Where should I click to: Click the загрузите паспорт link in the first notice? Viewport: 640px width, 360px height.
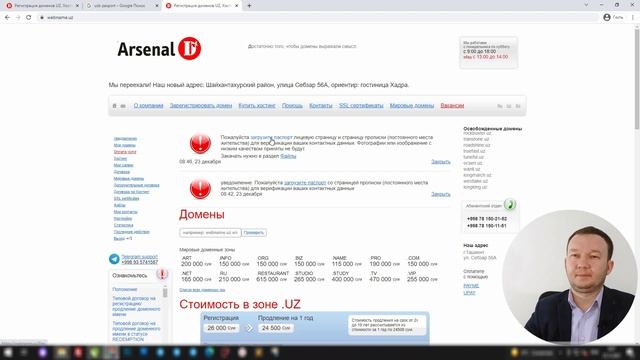pyautogui.click(x=271, y=138)
